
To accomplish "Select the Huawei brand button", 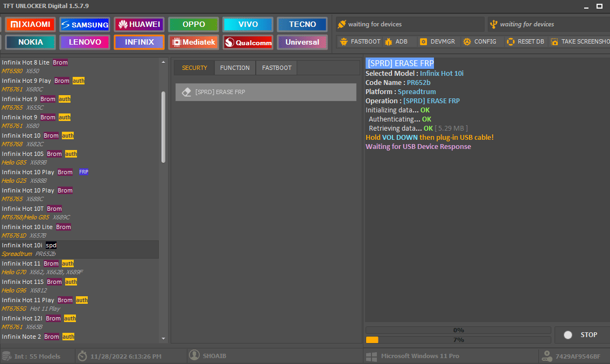I will tap(139, 25).
